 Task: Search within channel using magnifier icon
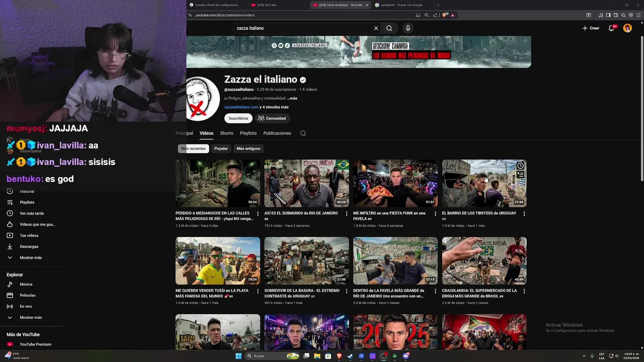click(303, 133)
